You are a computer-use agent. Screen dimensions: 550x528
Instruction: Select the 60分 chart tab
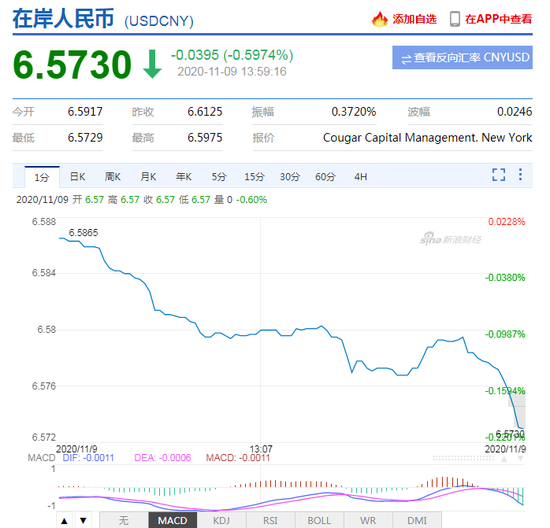tap(325, 176)
